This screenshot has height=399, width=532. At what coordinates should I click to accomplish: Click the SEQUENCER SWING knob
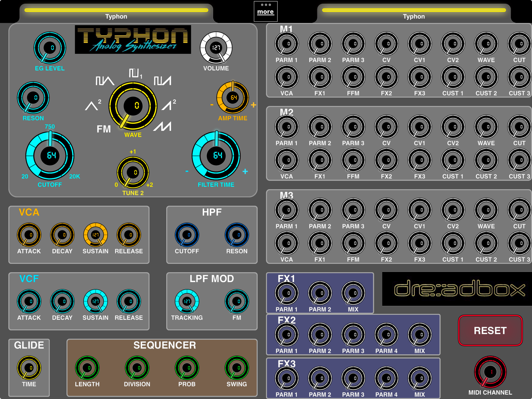click(237, 368)
